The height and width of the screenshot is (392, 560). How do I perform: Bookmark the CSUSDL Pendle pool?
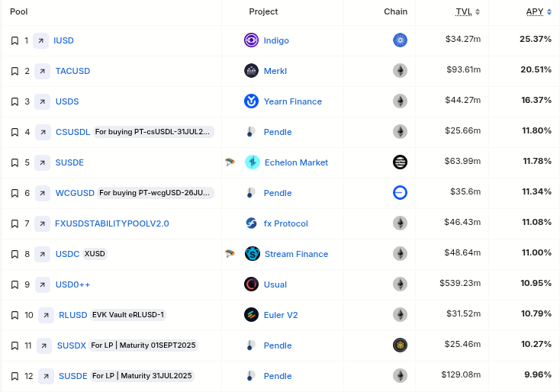pyautogui.click(x=14, y=132)
